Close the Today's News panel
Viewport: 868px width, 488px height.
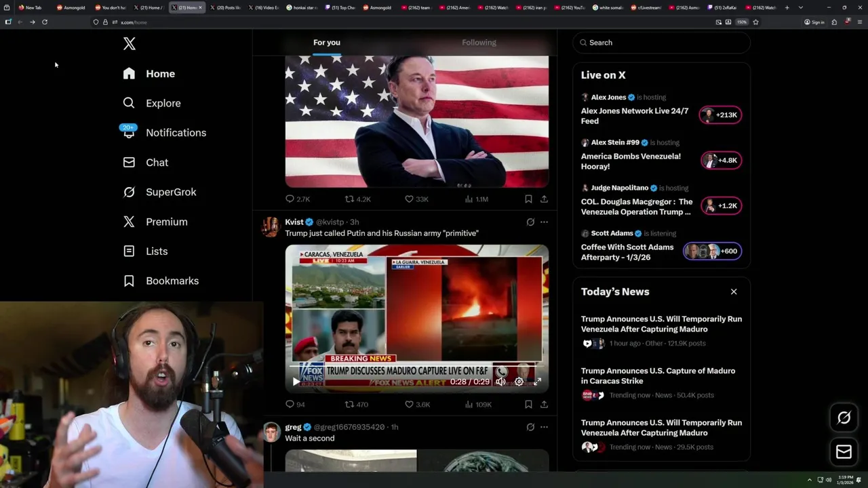(x=734, y=291)
